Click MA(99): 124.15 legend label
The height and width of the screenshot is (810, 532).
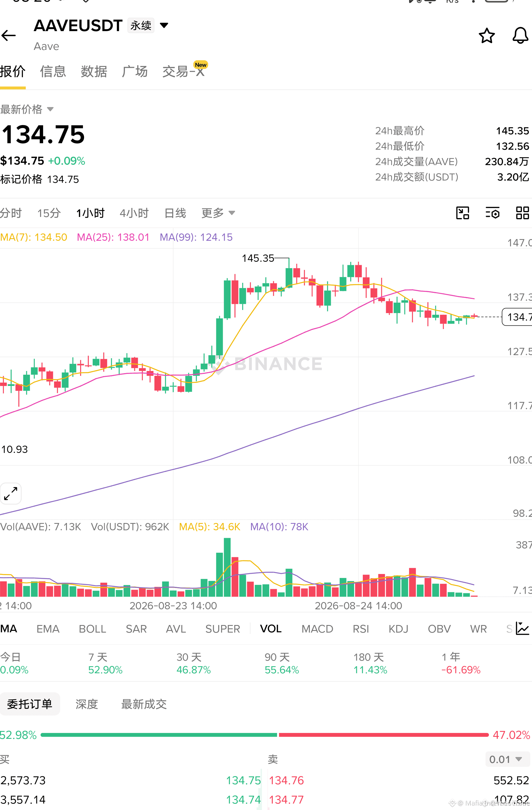(196, 237)
